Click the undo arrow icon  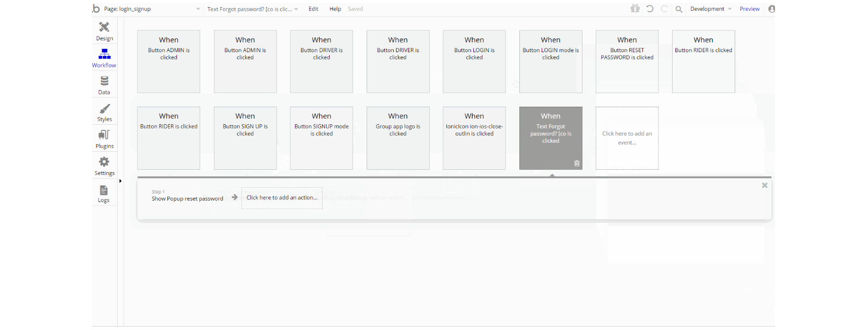650,9
